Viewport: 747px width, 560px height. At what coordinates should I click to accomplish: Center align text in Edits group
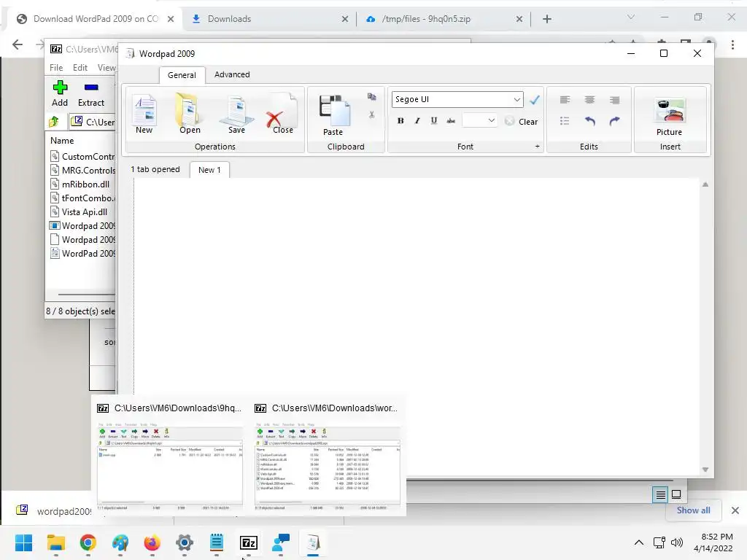click(x=589, y=99)
